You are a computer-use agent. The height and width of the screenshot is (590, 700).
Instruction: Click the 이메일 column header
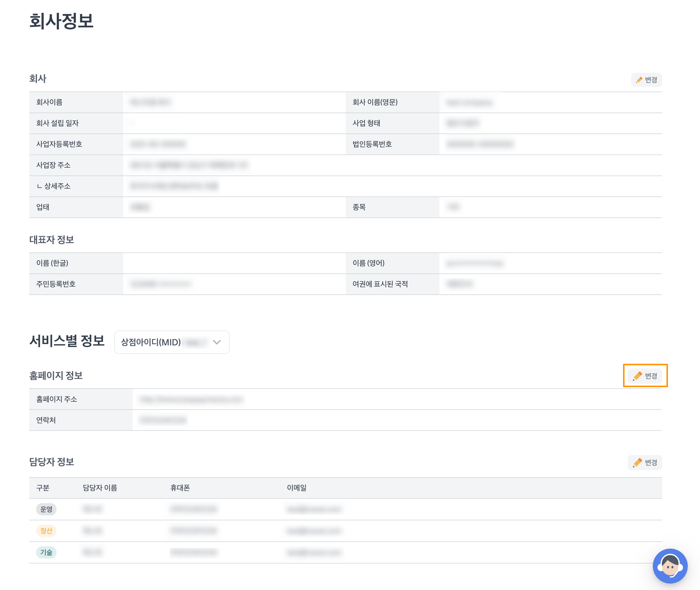(x=296, y=488)
